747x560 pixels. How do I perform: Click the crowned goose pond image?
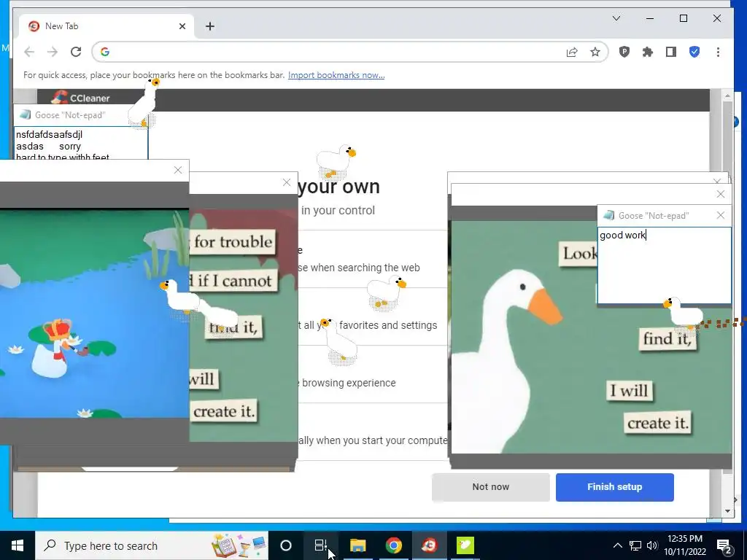(94, 314)
